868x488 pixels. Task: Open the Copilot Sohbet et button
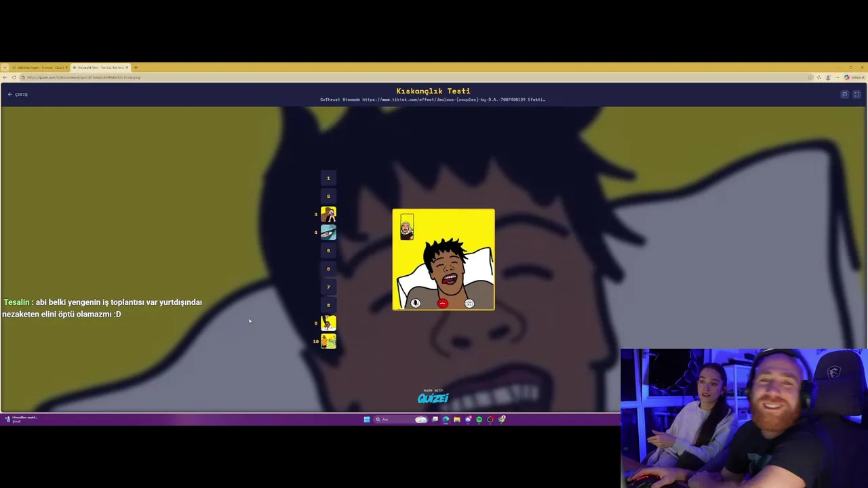coord(856,77)
